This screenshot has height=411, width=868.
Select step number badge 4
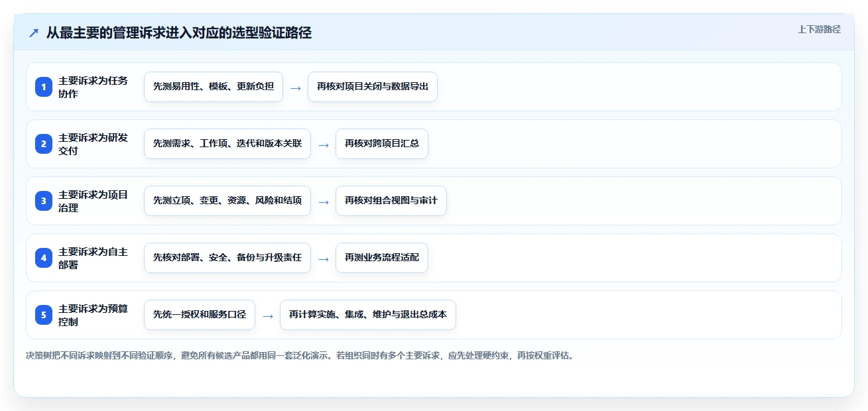coord(44,258)
